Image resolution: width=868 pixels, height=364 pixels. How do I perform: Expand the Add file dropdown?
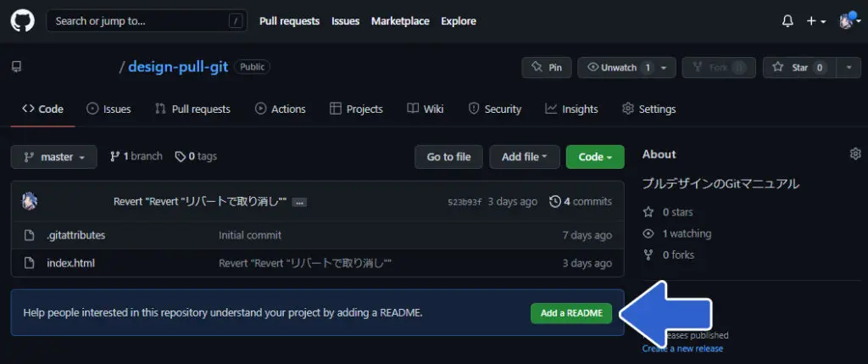click(x=524, y=157)
